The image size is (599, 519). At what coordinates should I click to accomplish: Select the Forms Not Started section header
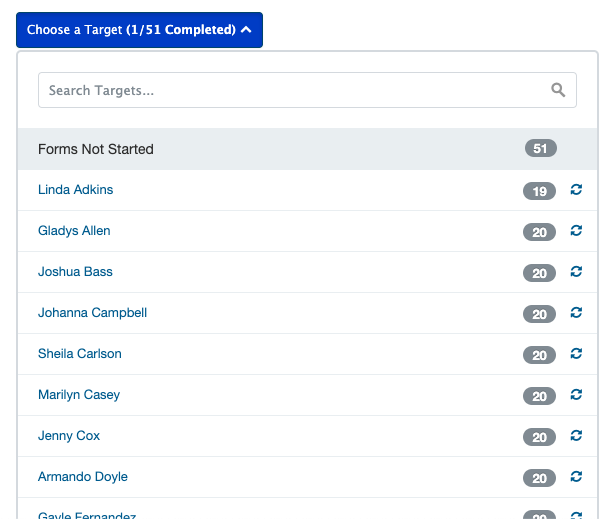point(308,149)
